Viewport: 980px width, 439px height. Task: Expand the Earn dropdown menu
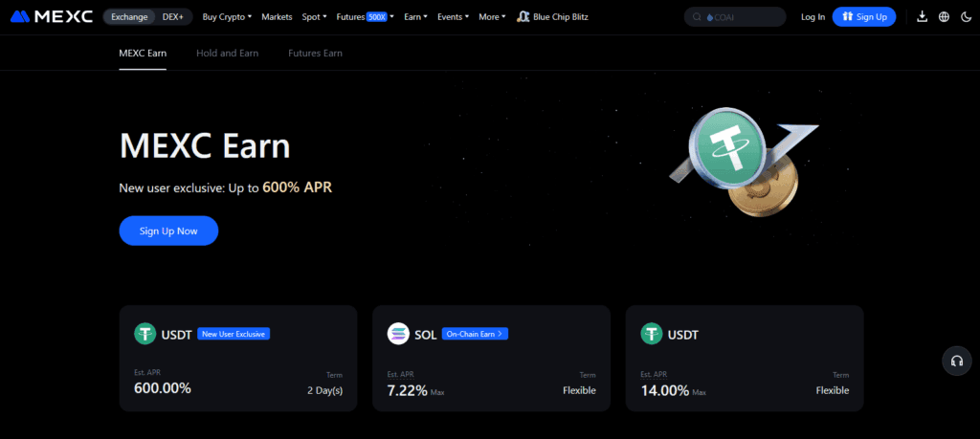pos(415,17)
